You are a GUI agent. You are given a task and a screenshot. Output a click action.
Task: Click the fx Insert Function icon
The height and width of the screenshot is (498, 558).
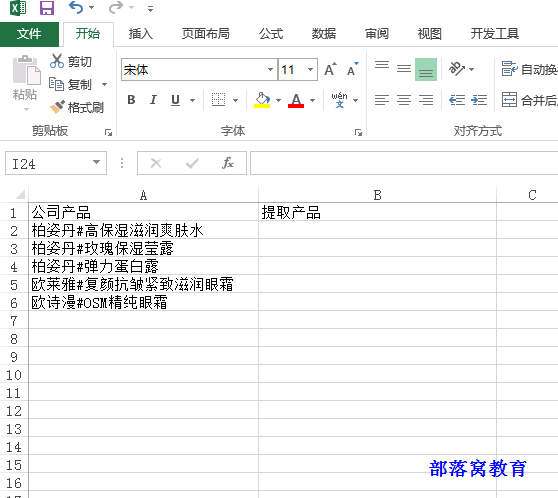228,163
